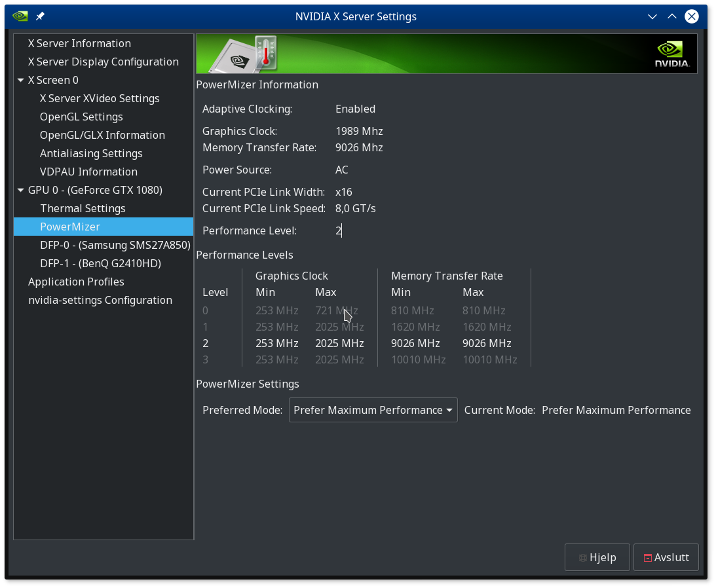This screenshot has width=716, height=588.
Task: Click the 'Graphics Clock' table column header
Action: [x=292, y=276]
